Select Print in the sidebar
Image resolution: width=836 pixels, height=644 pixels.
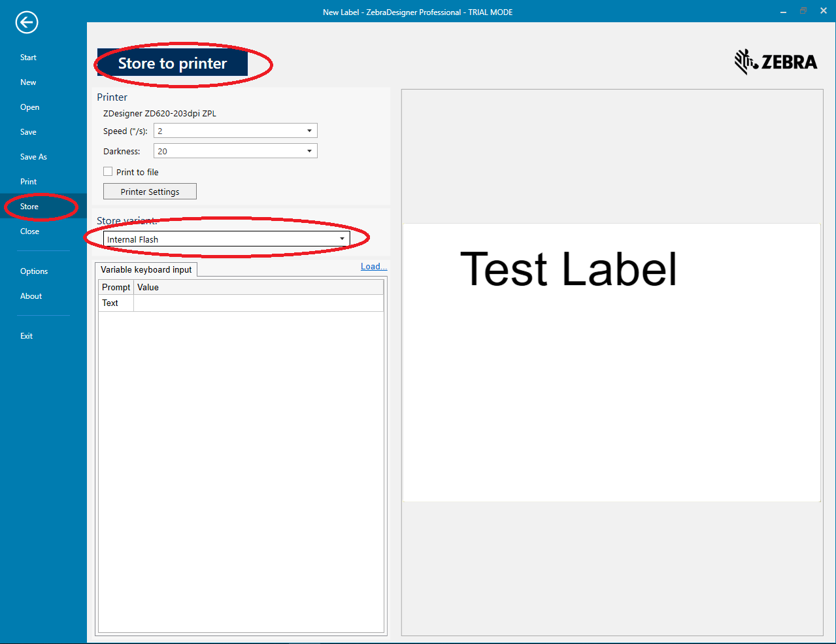(x=28, y=181)
